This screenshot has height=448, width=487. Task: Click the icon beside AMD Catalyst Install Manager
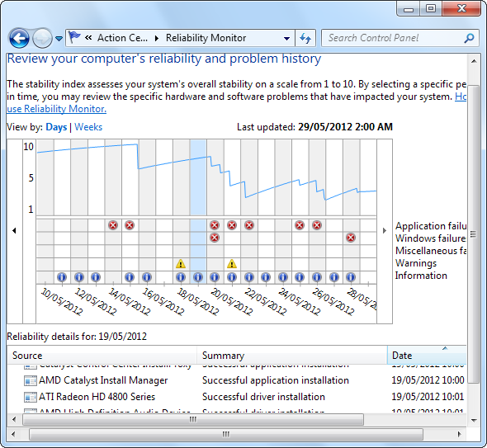pos(30,380)
